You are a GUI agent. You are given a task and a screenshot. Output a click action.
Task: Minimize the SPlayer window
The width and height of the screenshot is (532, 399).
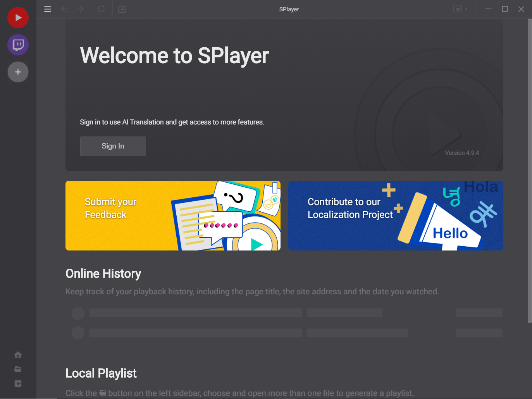(x=488, y=9)
